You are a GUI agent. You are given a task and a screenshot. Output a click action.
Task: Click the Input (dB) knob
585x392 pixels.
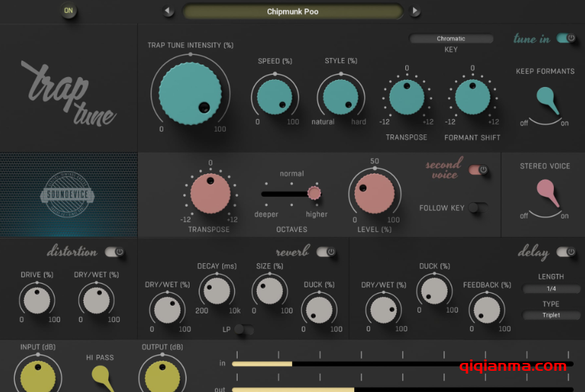[37, 376]
